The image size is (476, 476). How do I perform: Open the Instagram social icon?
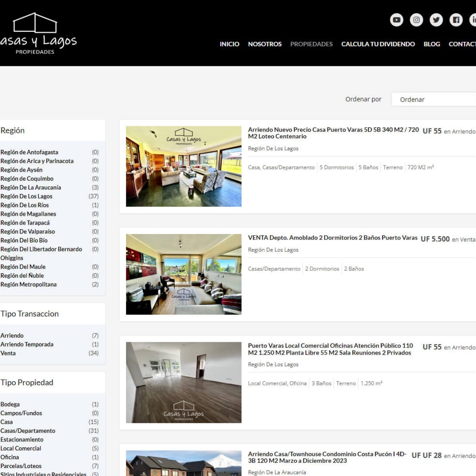tap(416, 20)
